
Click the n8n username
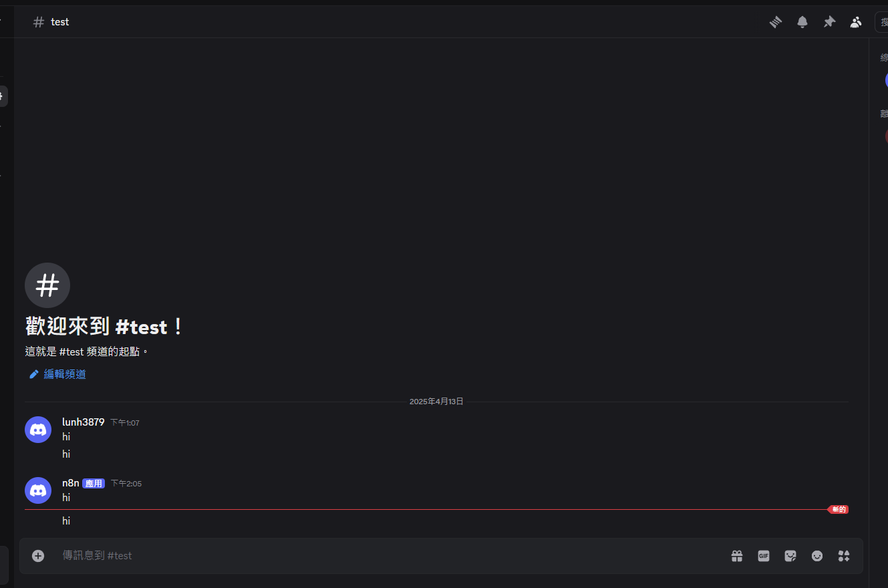[x=71, y=482]
